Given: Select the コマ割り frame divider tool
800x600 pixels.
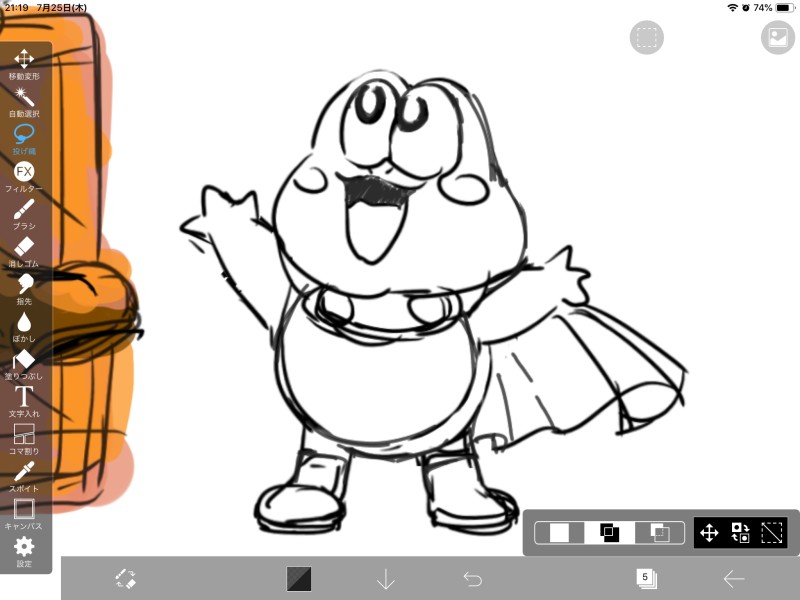Looking at the screenshot, I should pyautogui.click(x=24, y=439).
